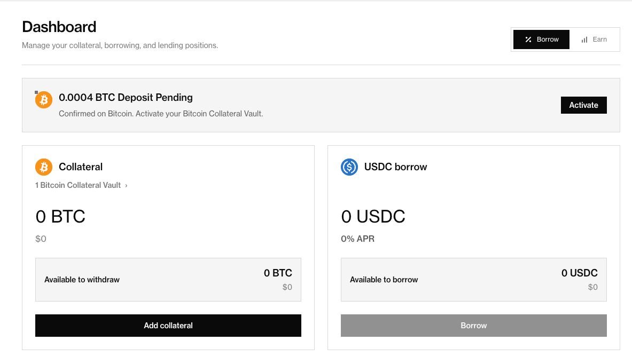Switch to the Borrow tab
The width and height of the screenshot is (632, 364).
click(541, 39)
